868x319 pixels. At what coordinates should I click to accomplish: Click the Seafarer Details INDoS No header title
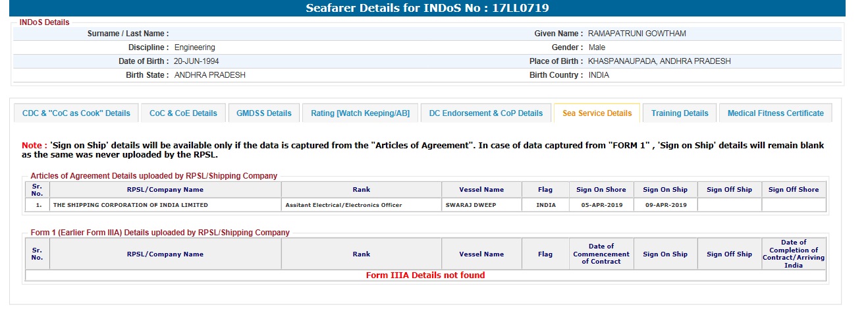pyautogui.click(x=427, y=9)
